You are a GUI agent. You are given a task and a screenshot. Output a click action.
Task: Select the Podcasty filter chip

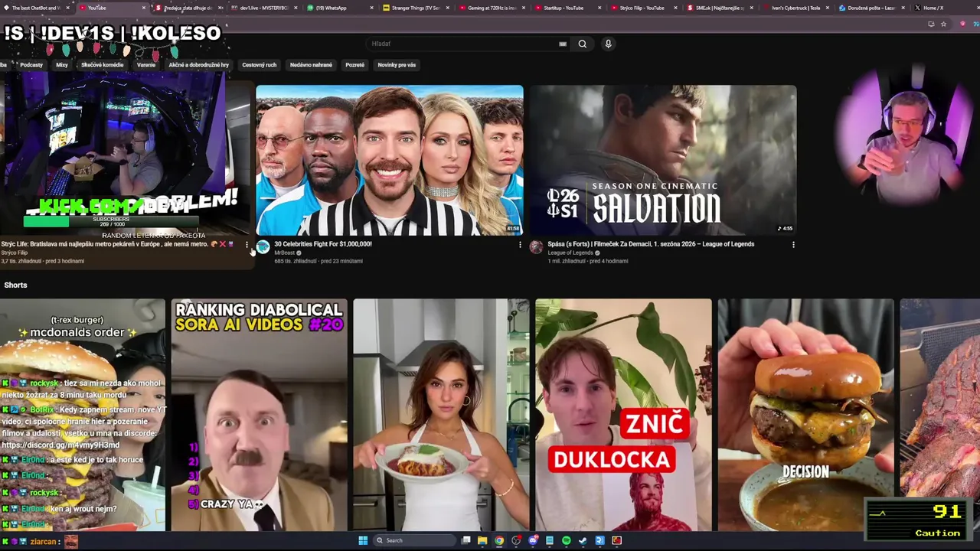[x=31, y=65]
